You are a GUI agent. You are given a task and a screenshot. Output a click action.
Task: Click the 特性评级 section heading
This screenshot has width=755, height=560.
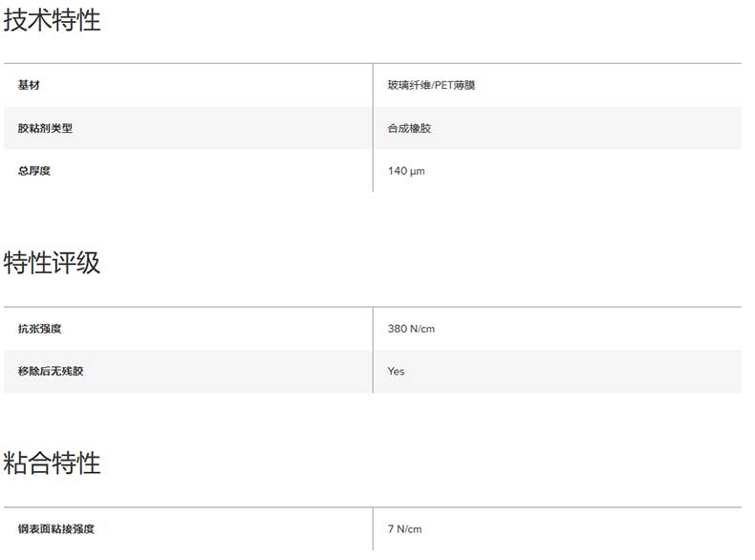[52, 263]
